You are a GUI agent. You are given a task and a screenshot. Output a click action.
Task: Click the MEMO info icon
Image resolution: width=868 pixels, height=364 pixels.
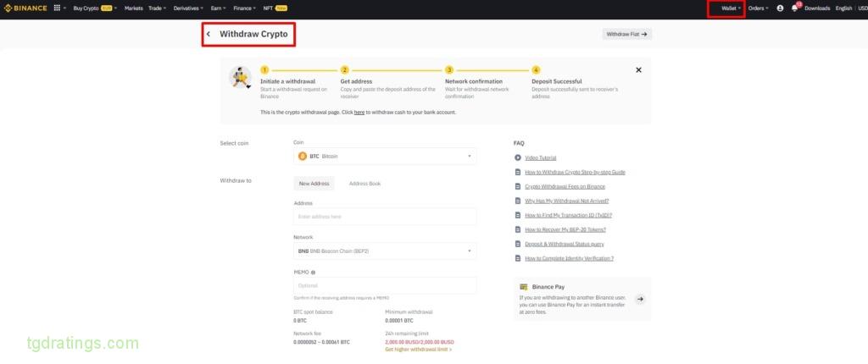click(313, 273)
